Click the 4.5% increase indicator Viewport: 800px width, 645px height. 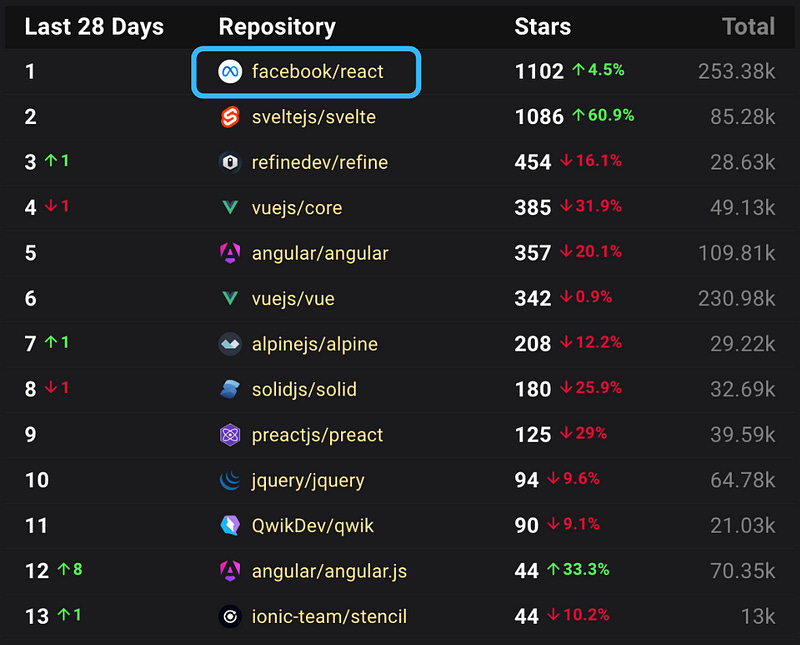[598, 70]
